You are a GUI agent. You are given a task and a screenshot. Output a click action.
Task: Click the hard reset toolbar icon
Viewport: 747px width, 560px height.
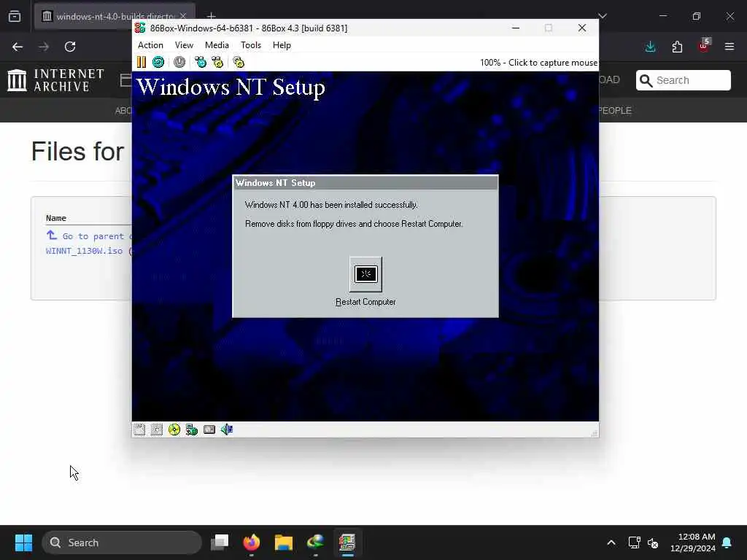158,62
